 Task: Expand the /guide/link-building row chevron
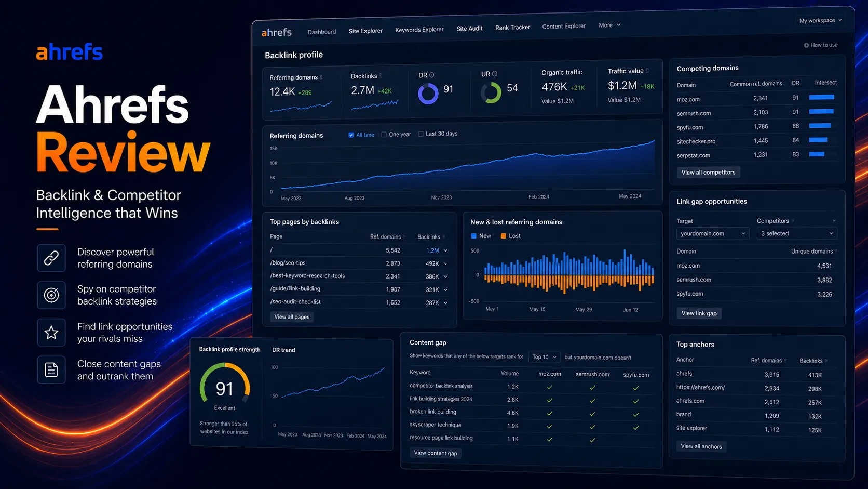coord(445,289)
